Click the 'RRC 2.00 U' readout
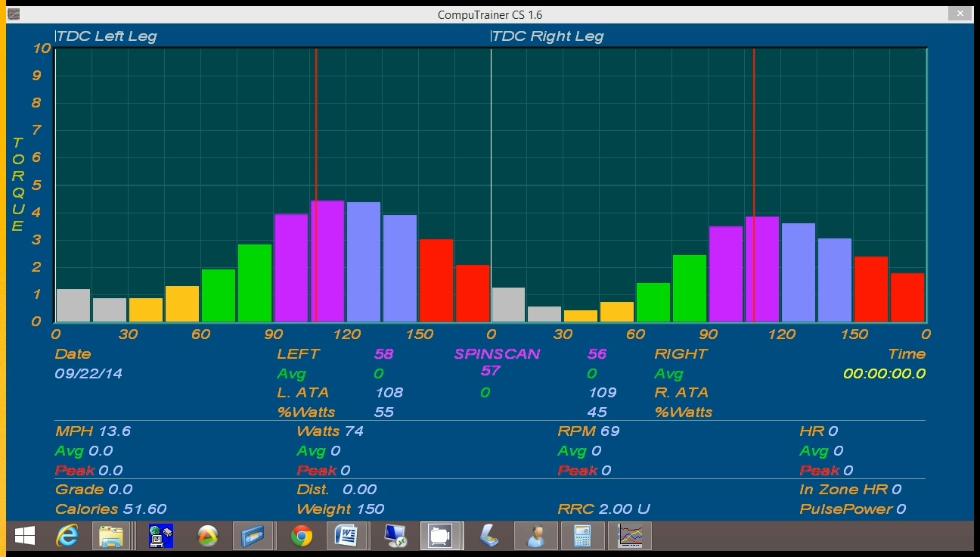The height and width of the screenshot is (557, 980). [603, 509]
